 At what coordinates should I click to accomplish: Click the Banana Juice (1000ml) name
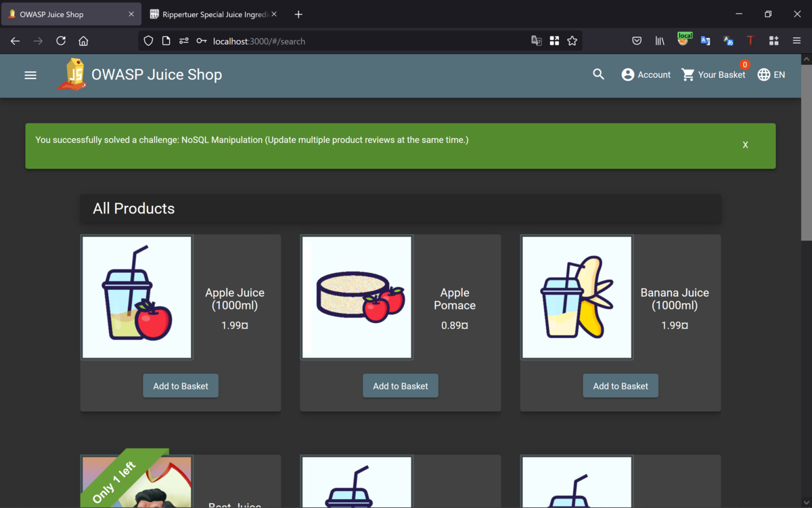(x=675, y=299)
